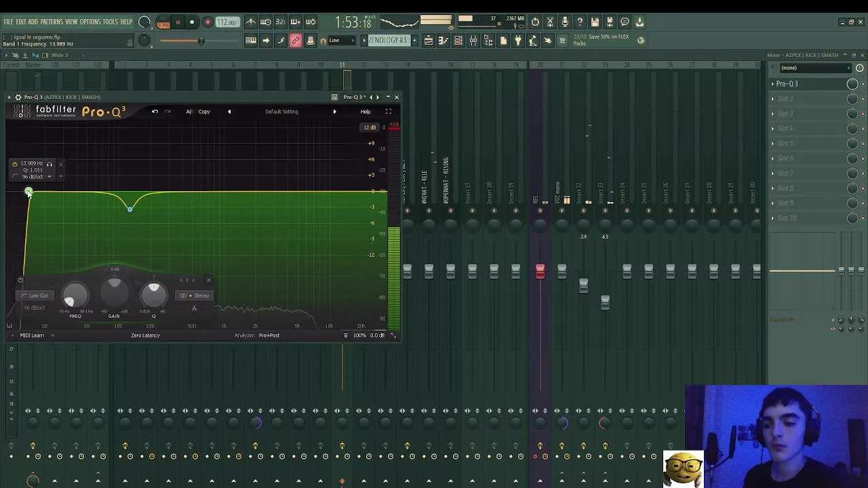The image size is (868, 488).
Task: Select the blue EQ band node
Action: pyautogui.click(x=130, y=209)
